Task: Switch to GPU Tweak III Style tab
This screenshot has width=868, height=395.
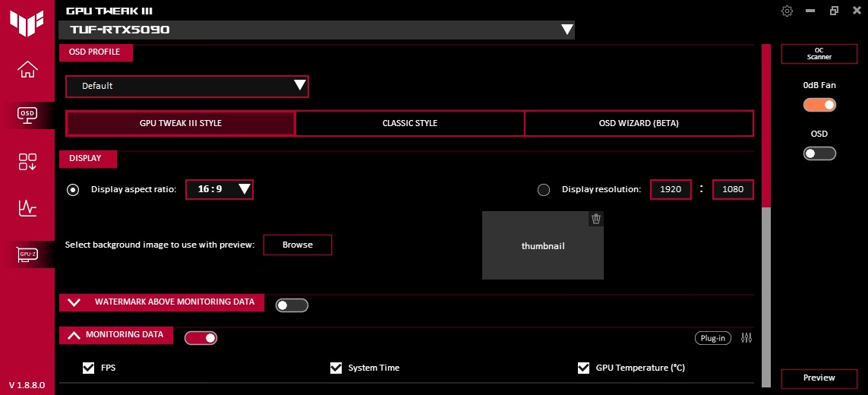Action: point(181,124)
